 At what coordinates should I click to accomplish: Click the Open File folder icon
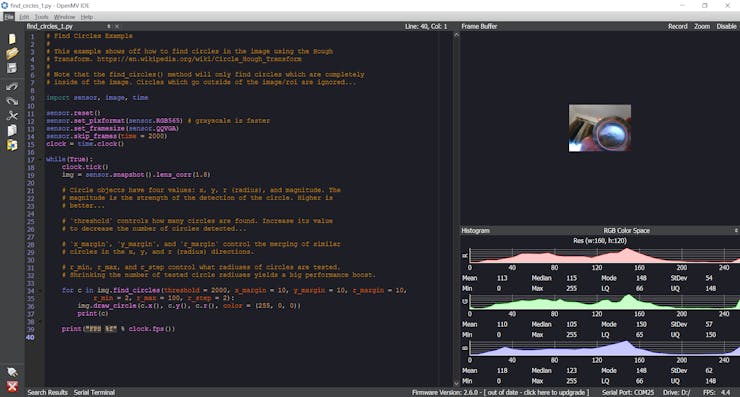[x=12, y=53]
